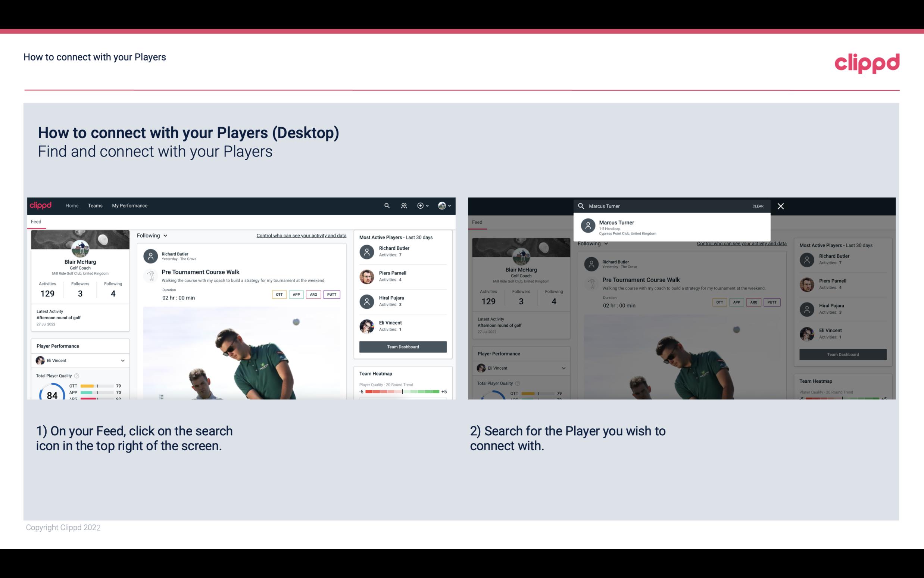Screen dimensions: 924x578
Task: Open the Home navigation tab
Action: (71, 205)
